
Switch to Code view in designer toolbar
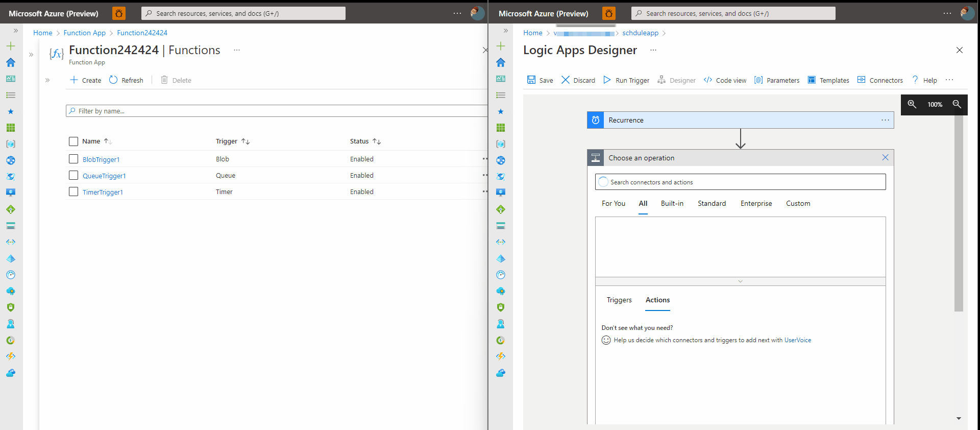click(725, 80)
